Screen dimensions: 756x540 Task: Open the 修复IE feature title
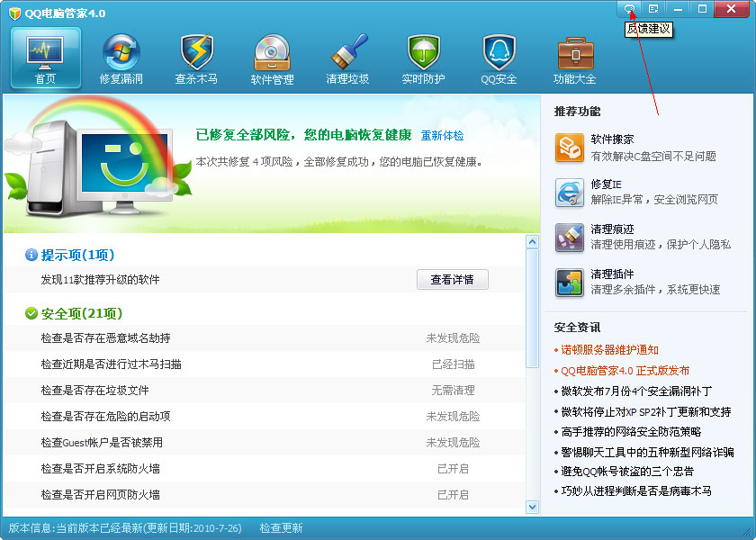click(x=606, y=184)
